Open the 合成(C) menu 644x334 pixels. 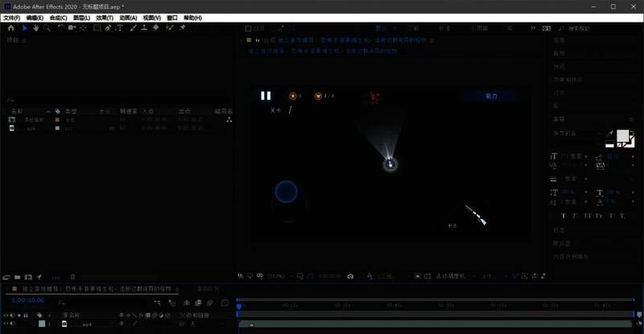pyautogui.click(x=58, y=17)
